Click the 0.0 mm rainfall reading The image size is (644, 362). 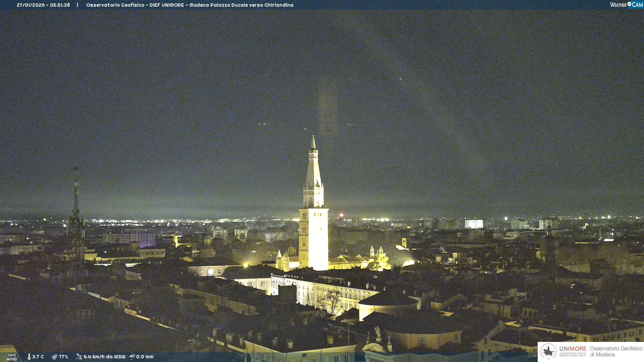(x=145, y=357)
